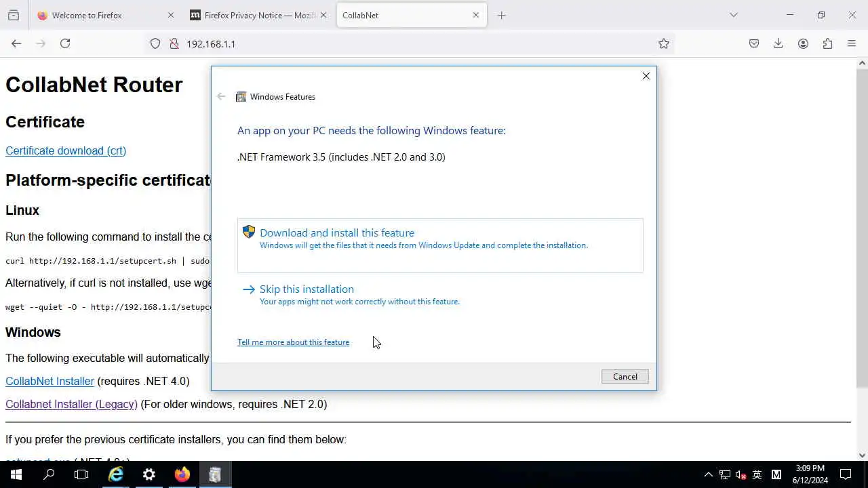Open Tell me more about this feature
The image size is (868, 488).
click(293, 342)
